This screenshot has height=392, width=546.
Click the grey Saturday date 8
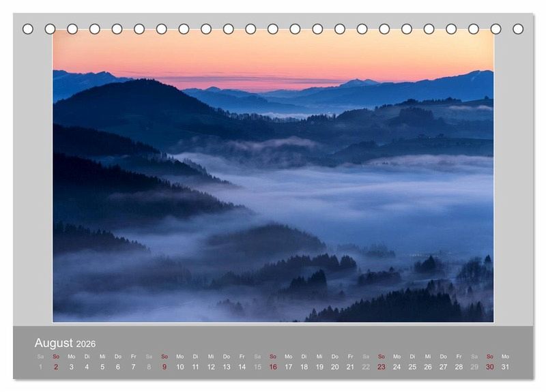(x=149, y=367)
